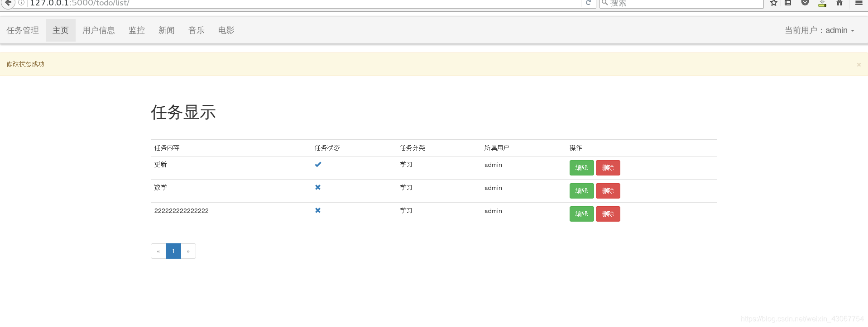Toggle status checkmark for task 更新
The image size is (868, 327).
pos(318,165)
